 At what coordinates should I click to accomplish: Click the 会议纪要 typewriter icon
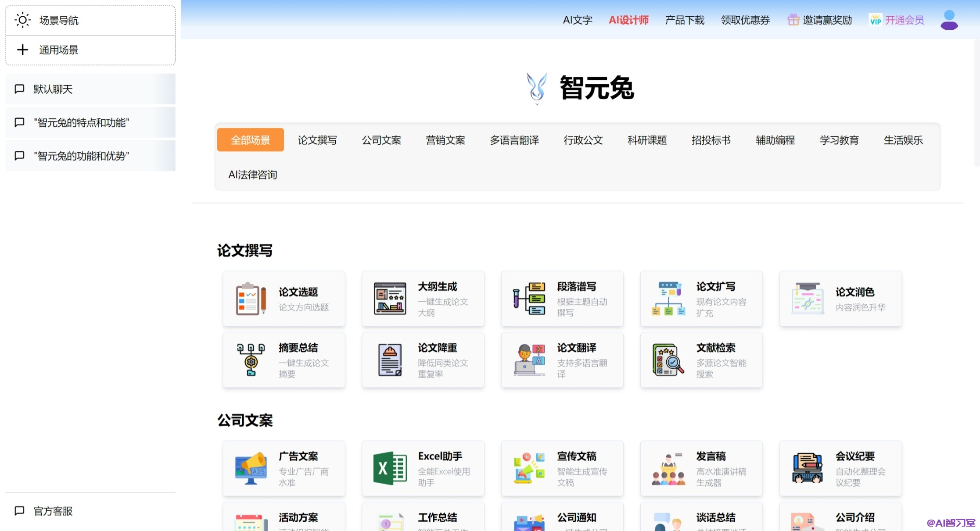(807, 468)
